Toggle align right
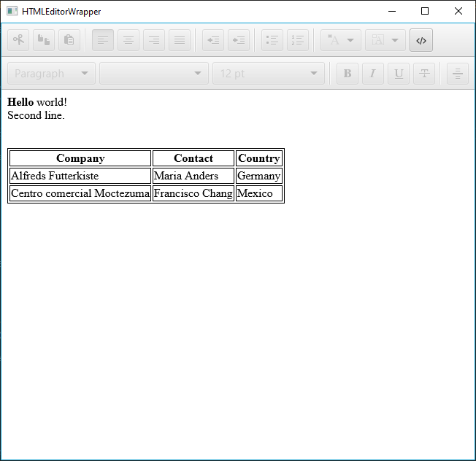 [x=154, y=40]
